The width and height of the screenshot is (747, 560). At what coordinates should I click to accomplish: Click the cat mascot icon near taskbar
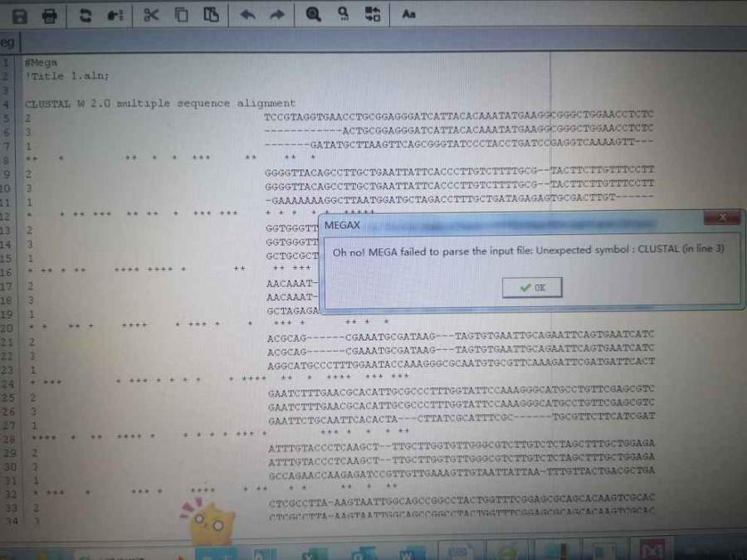point(207,520)
